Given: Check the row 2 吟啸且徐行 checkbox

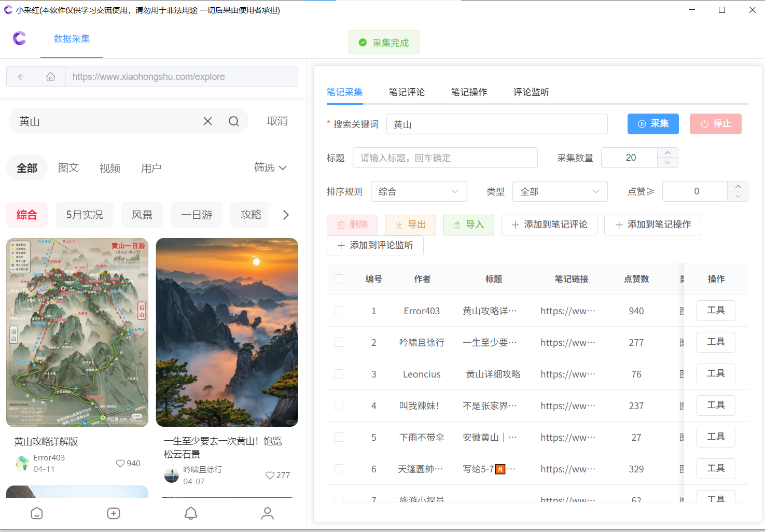Looking at the screenshot, I should [339, 342].
